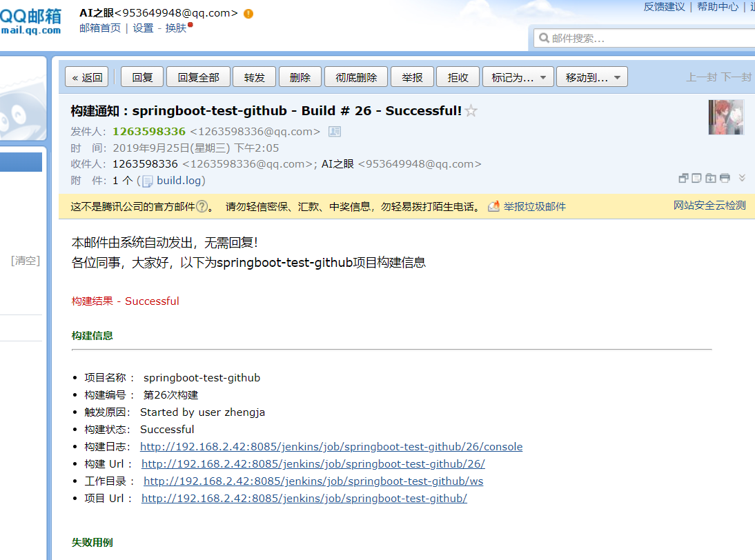Open the 设置 menu item

pyautogui.click(x=142, y=28)
